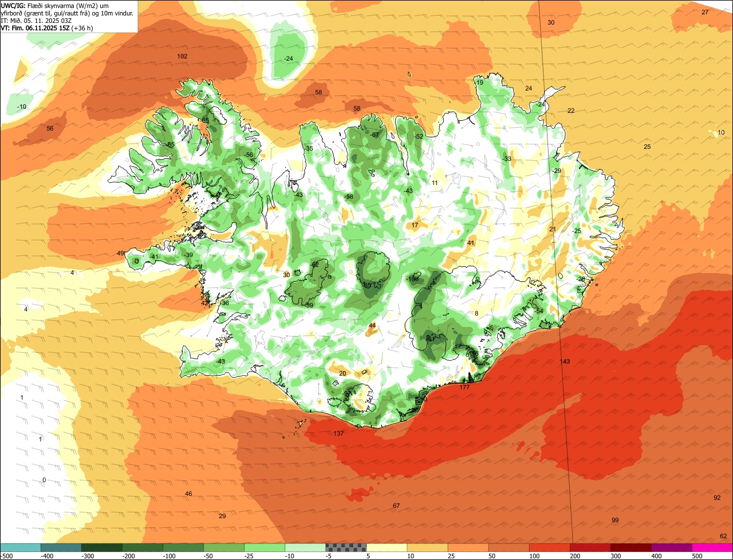Click the value 67 in the southern sea
The width and height of the screenshot is (733, 560).
(x=396, y=506)
